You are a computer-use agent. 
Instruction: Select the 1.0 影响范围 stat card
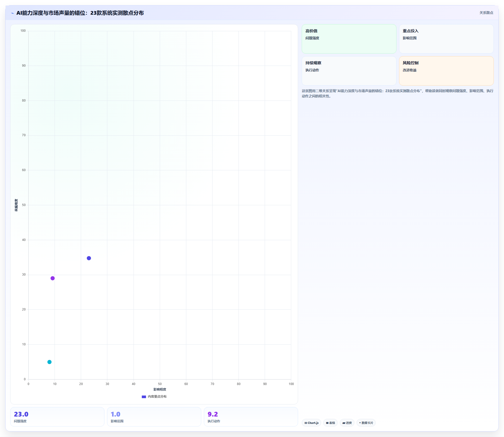click(x=154, y=417)
